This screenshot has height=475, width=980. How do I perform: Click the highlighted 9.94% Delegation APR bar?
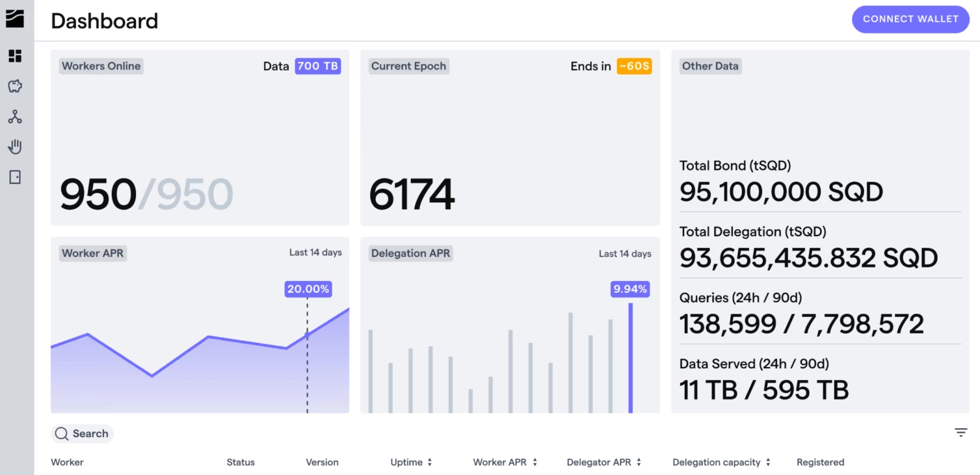point(630,358)
